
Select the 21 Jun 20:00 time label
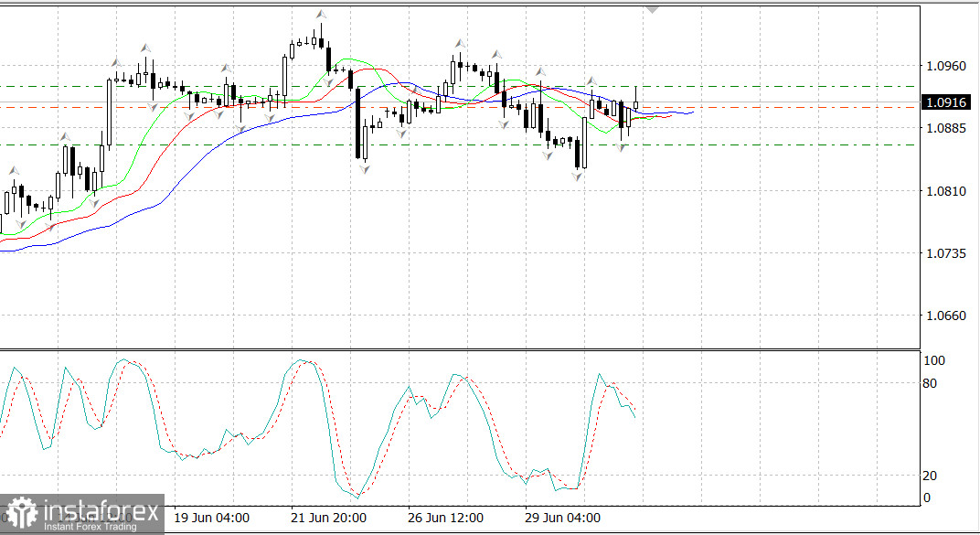coord(329,518)
